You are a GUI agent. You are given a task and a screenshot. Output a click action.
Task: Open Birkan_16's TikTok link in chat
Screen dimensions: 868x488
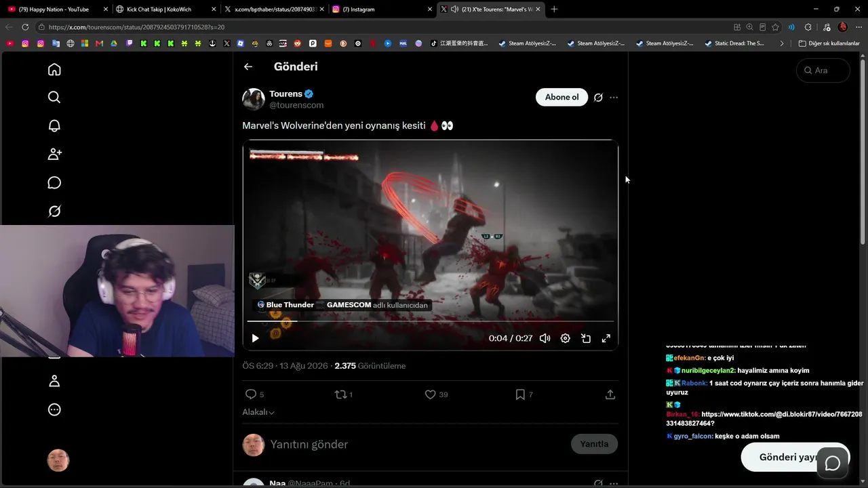[764, 418]
